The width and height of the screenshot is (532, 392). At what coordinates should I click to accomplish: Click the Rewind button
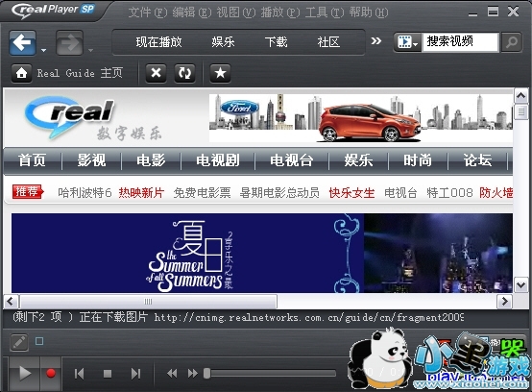coord(172,374)
